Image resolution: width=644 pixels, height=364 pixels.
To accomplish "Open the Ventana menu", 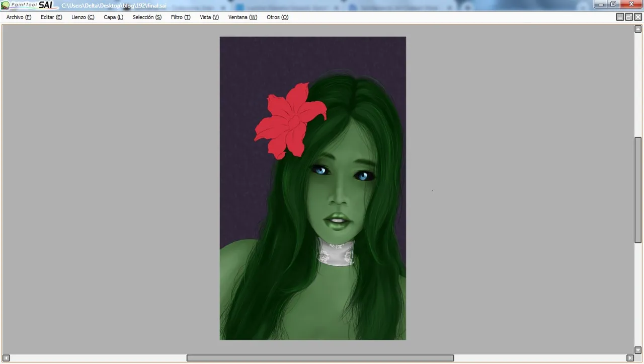I will (243, 17).
